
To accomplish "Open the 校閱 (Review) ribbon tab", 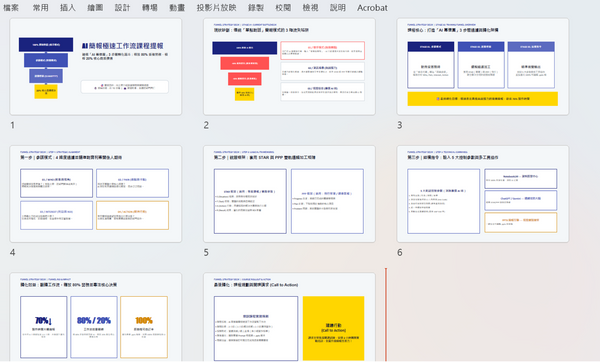I will (283, 8).
